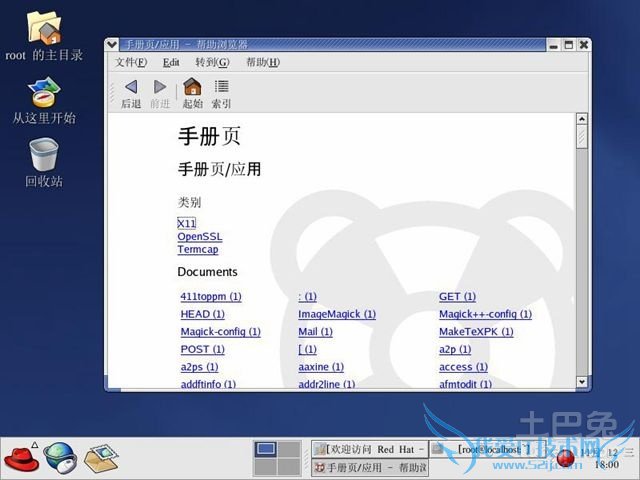Click the Forward (前进) arrow button

160,94
